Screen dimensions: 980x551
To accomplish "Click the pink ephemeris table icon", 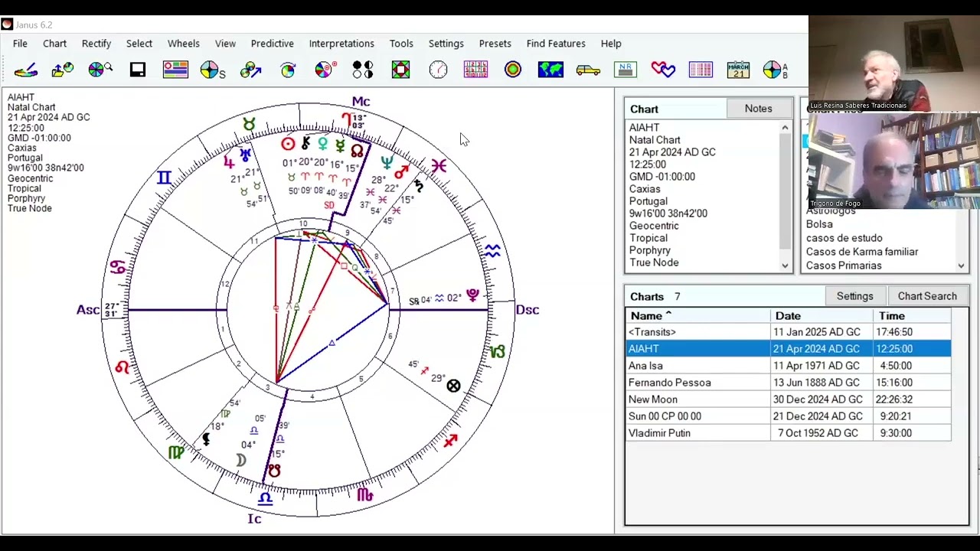I will pos(475,70).
